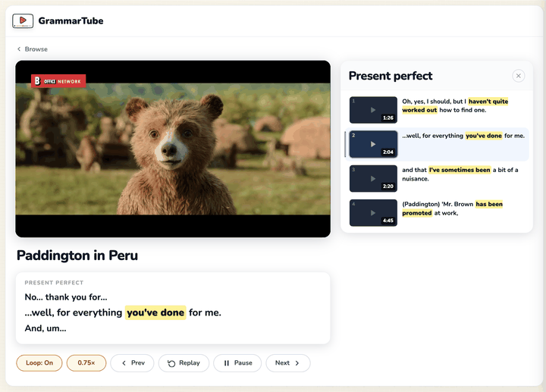Click the "Present perfect" panel heading
This screenshot has width=546, height=392.
391,76
